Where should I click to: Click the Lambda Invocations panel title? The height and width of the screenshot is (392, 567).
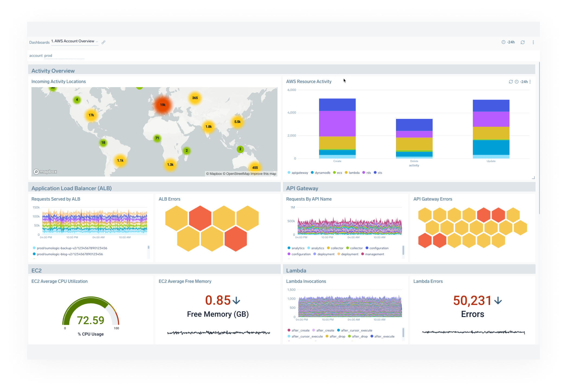click(306, 281)
